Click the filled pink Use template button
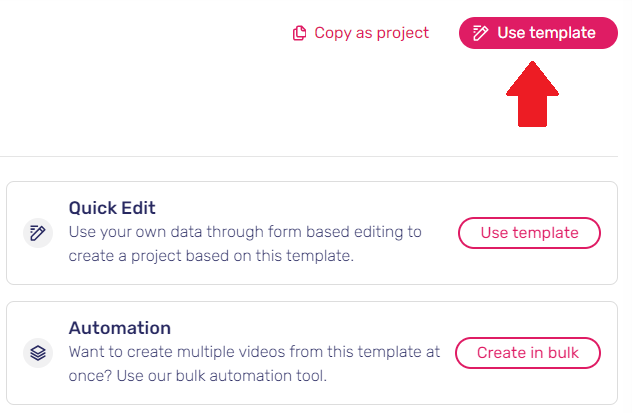The height and width of the screenshot is (413, 632). coord(538,33)
